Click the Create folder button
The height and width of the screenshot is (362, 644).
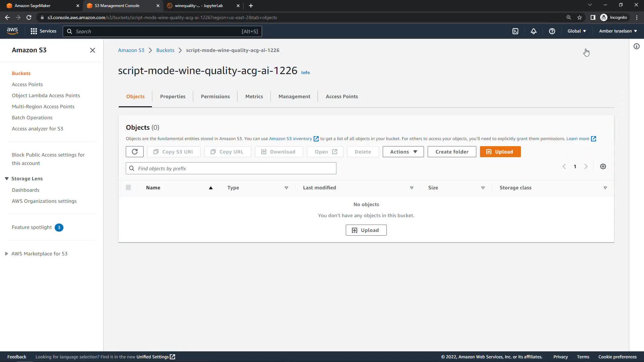[x=452, y=152]
